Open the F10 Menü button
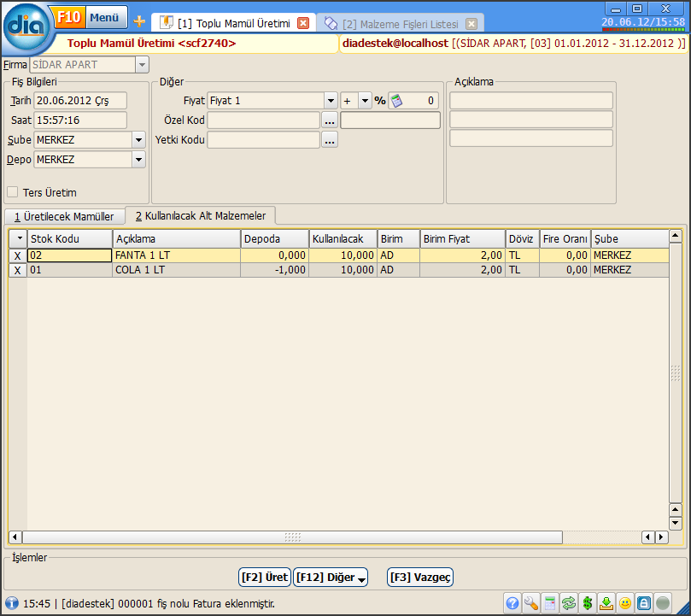The image size is (691, 616). (x=91, y=18)
